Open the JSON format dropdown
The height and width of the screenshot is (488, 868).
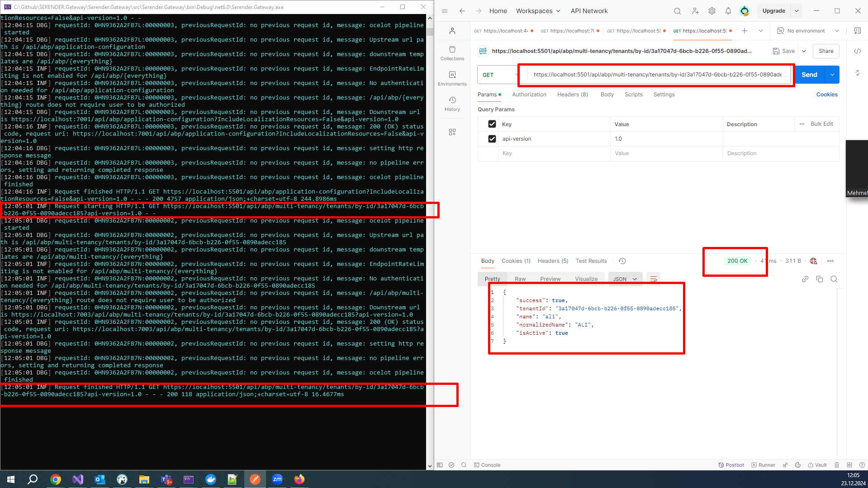coord(625,279)
